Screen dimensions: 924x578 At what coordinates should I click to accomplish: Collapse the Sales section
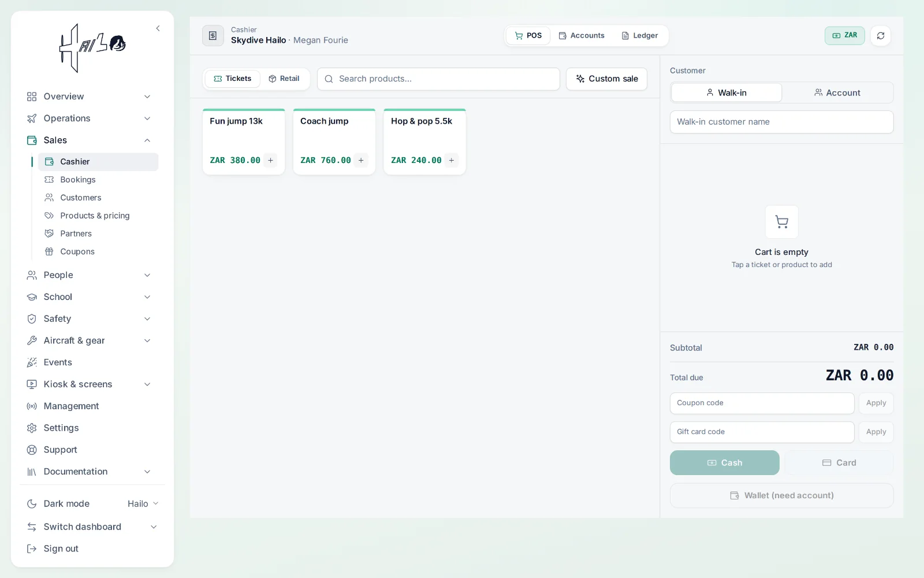[x=90, y=140]
